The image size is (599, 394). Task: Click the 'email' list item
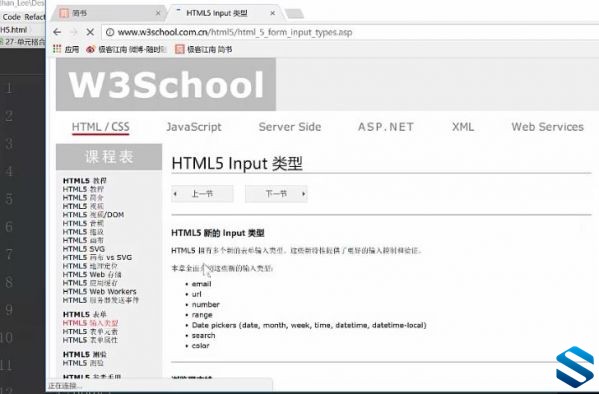(x=201, y=284)
